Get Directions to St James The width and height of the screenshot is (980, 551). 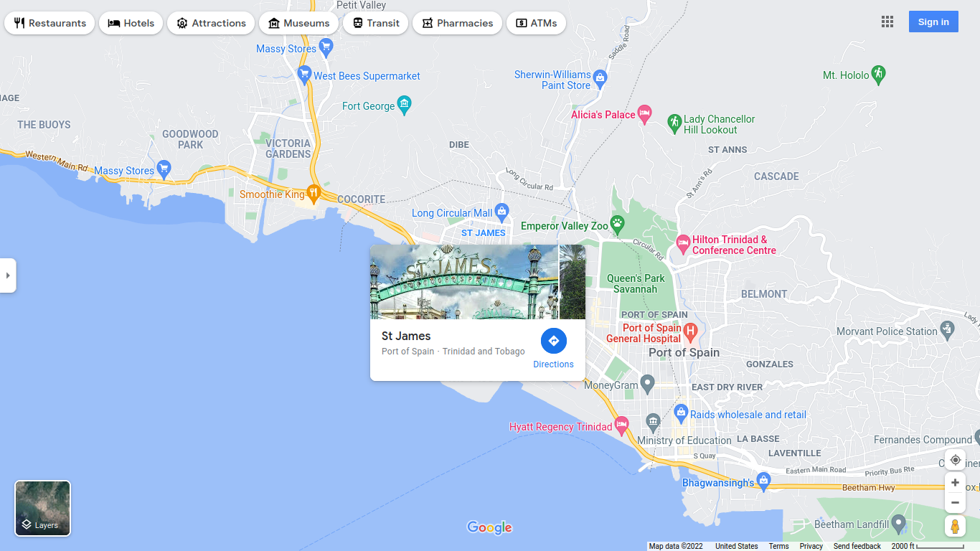click(554, 349)
